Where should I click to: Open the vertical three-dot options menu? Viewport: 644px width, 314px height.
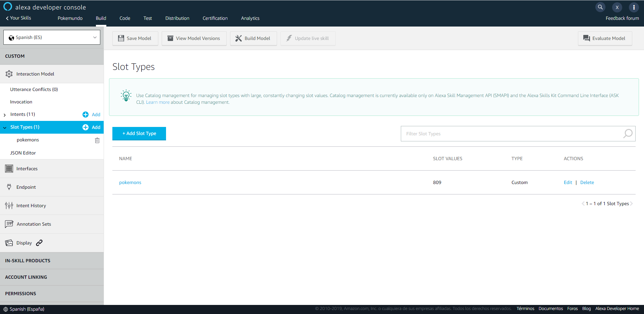point(634,7)
